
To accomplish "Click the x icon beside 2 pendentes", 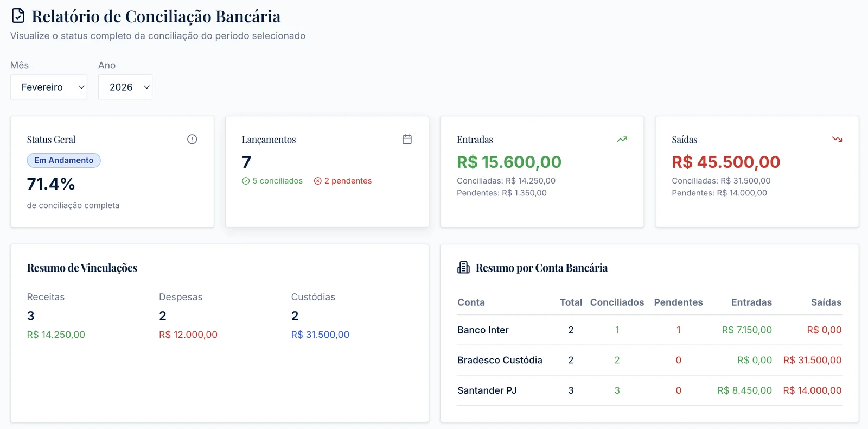I will (318, 181).
